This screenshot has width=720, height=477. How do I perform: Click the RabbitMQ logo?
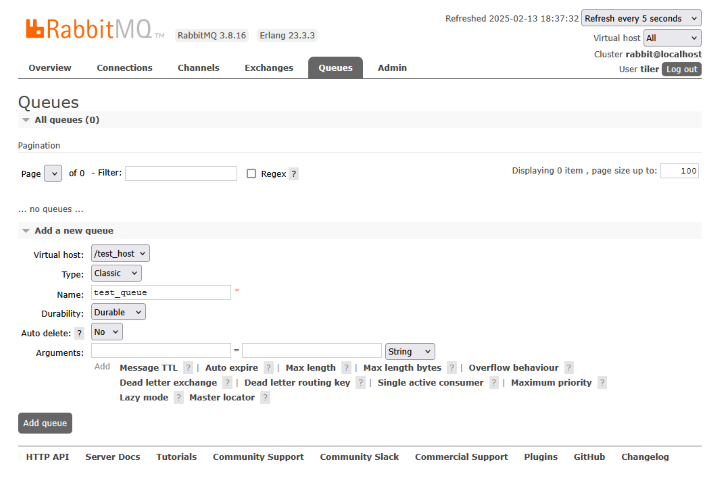95,29
